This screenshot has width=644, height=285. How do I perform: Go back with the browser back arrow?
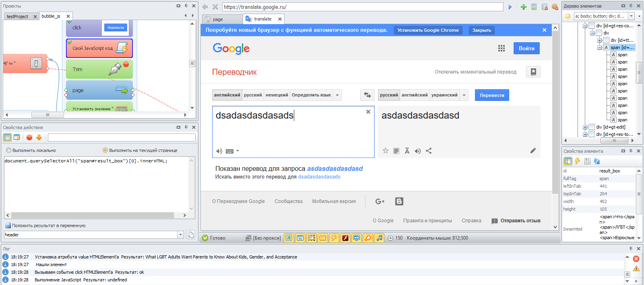point(205,7)
